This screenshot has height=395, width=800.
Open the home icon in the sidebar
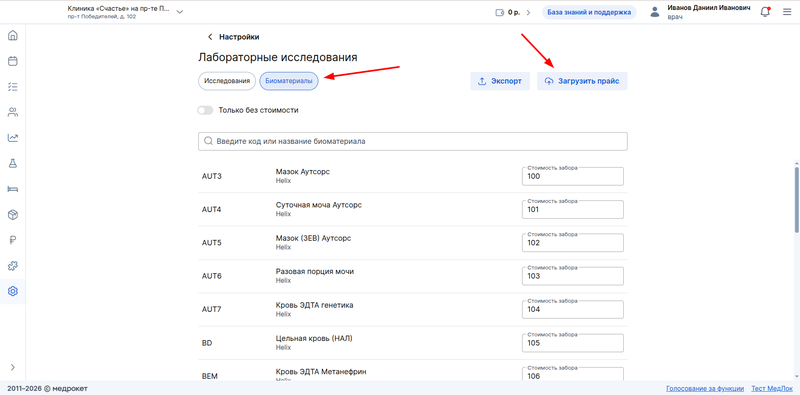point(13,36)
